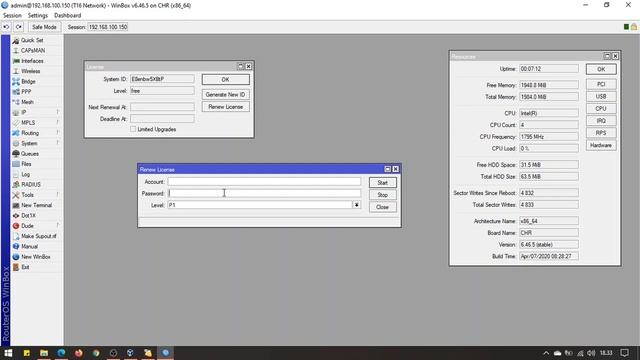Open volume control in system tray

click(x=591, y=353)
